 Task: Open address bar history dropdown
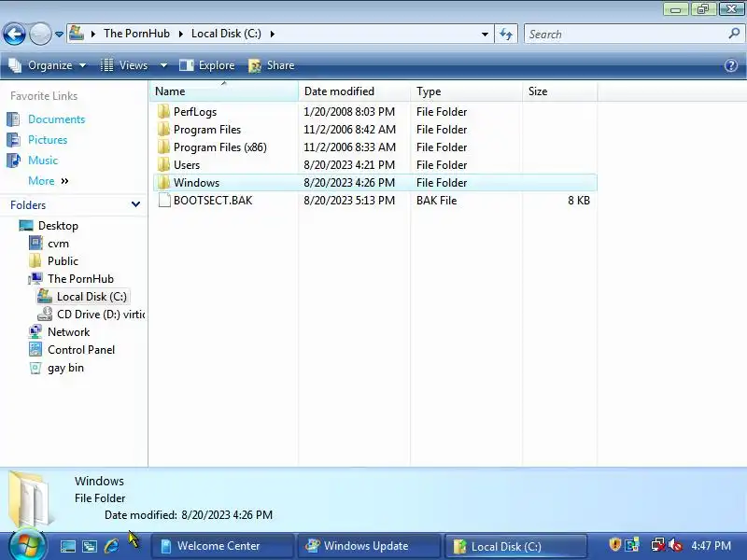(485, 35)
